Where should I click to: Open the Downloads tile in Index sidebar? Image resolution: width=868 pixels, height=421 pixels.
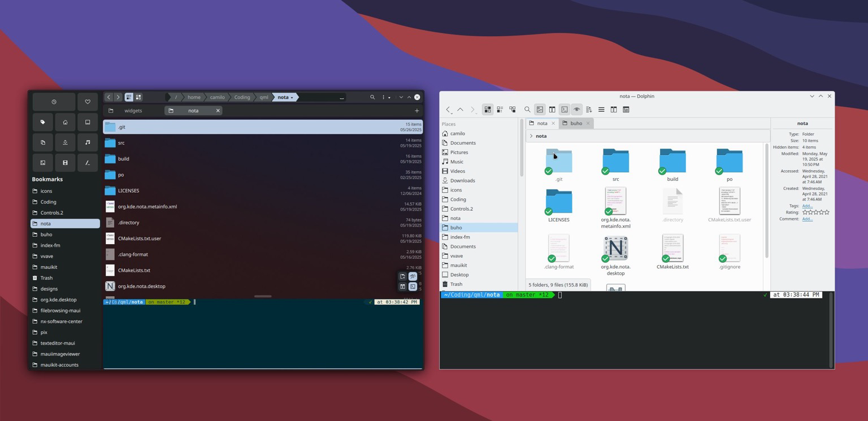(x=65, y=142)
